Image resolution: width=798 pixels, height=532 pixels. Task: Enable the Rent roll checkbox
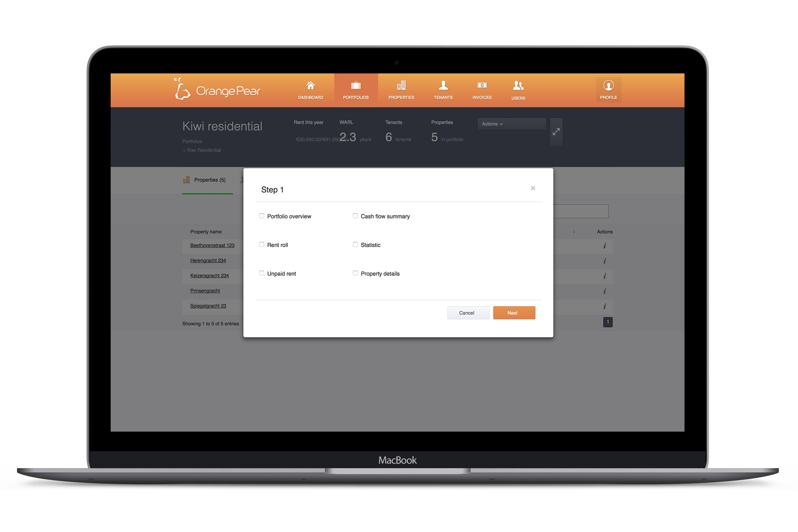pos(261,245)
